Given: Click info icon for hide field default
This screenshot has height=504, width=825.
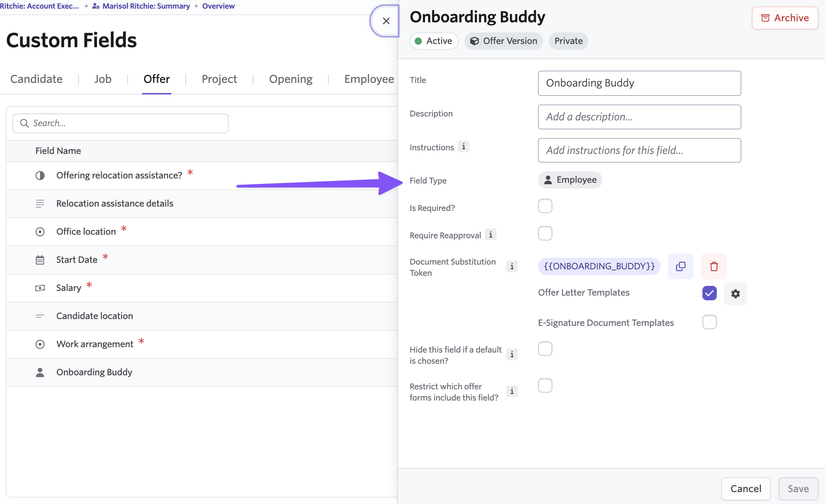Looking at the screenshot, I should (x=512, y=354).
